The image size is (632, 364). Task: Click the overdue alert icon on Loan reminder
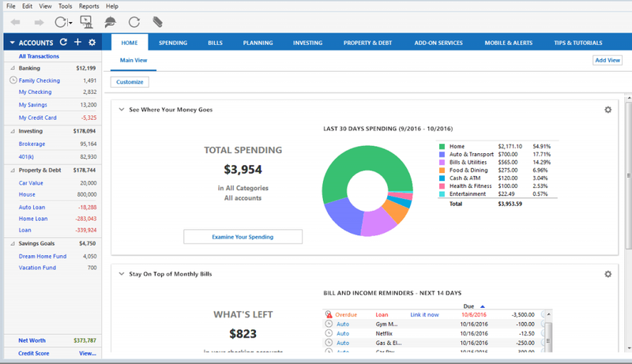coord(329,314)
